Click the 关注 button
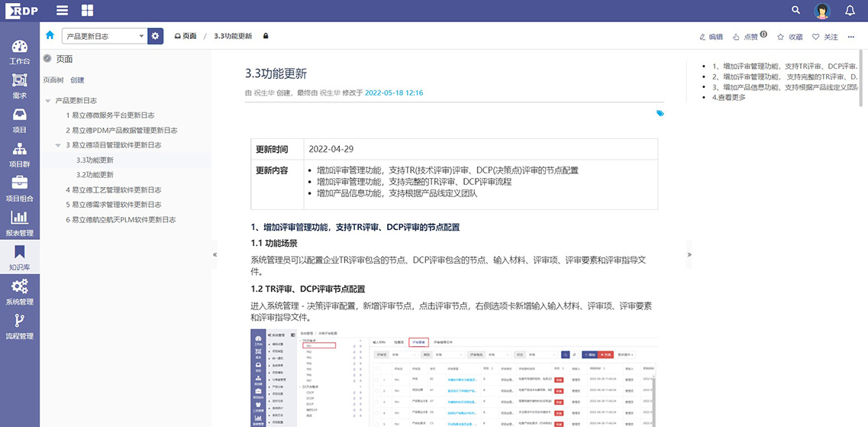Image resolution: width=868 pixels, height=427 pixels. pyautogui.click(x=825, y=37)
